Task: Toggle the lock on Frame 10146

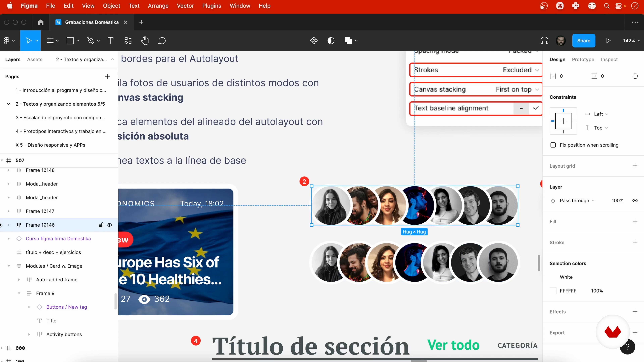Action: tap(101, 225)
